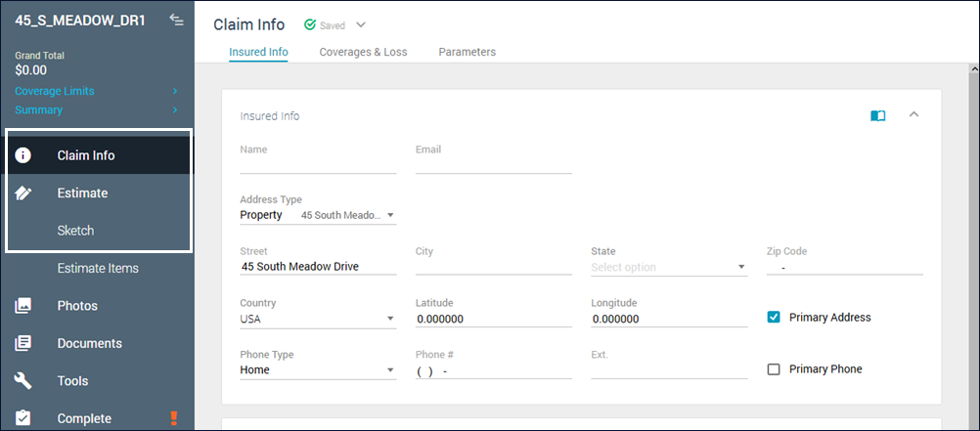
Task: Click the Email input field
Action: point(494,165)
